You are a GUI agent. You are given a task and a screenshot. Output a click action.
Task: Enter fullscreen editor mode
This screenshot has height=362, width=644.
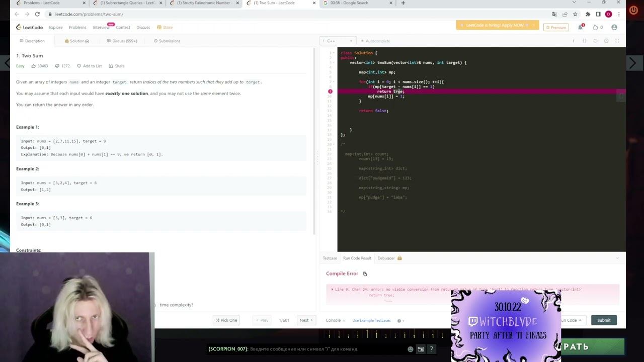[x=617, y=41]
